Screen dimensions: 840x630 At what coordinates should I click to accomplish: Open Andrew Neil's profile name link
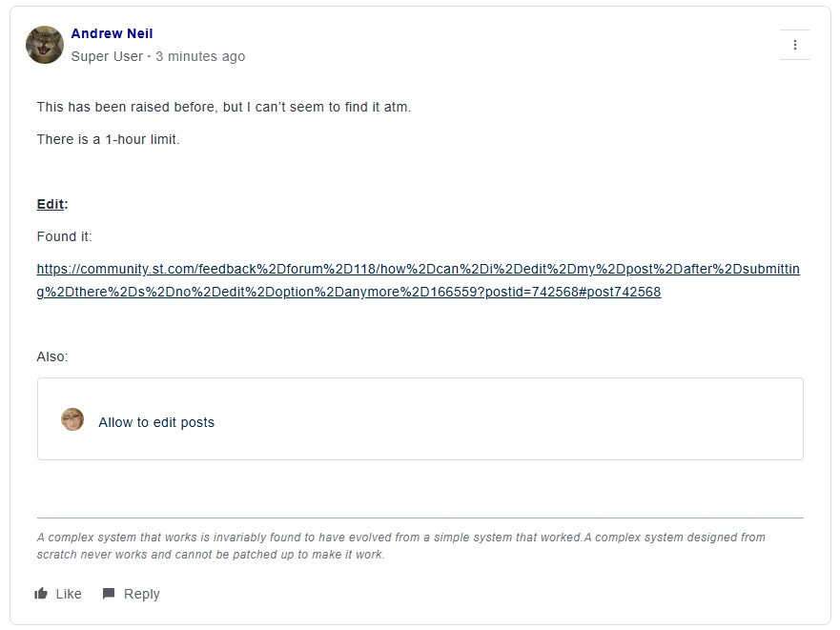(112, 33)
